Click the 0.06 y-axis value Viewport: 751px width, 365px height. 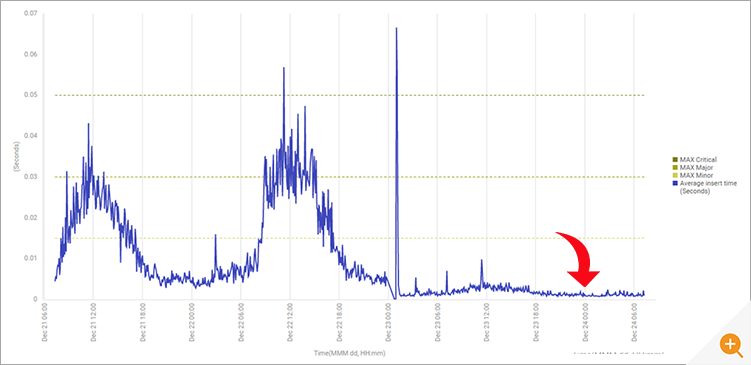pos(31,54)
